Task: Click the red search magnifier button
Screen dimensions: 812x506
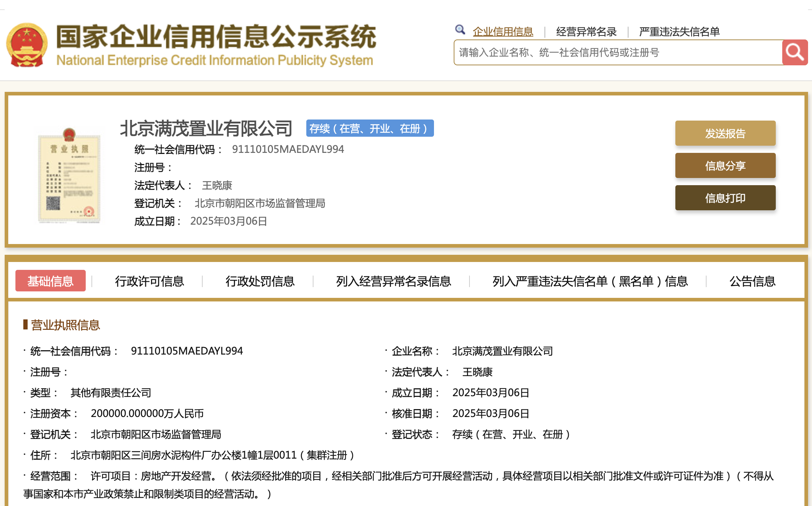Action: 795,52
